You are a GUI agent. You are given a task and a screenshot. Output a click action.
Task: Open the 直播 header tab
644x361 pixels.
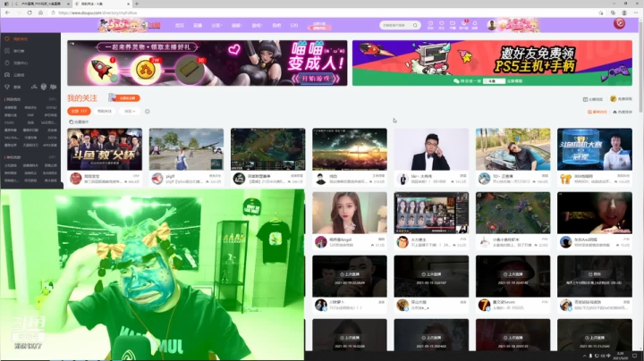tap(198, 25)
